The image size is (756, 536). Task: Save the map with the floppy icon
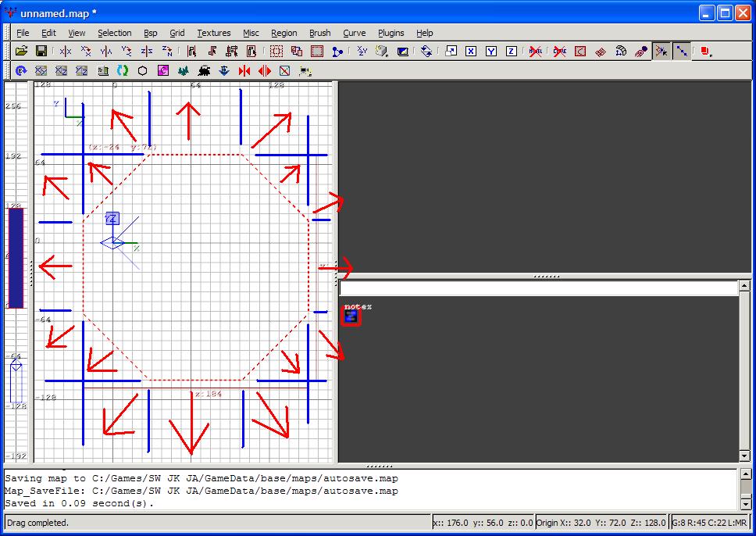pyautogui.click(x=41, y=51)
